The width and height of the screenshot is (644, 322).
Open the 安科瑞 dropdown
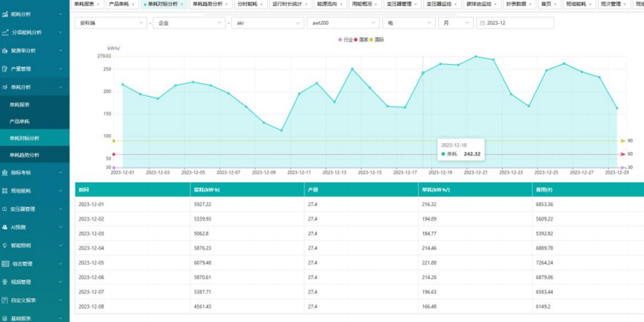point(110,23)
